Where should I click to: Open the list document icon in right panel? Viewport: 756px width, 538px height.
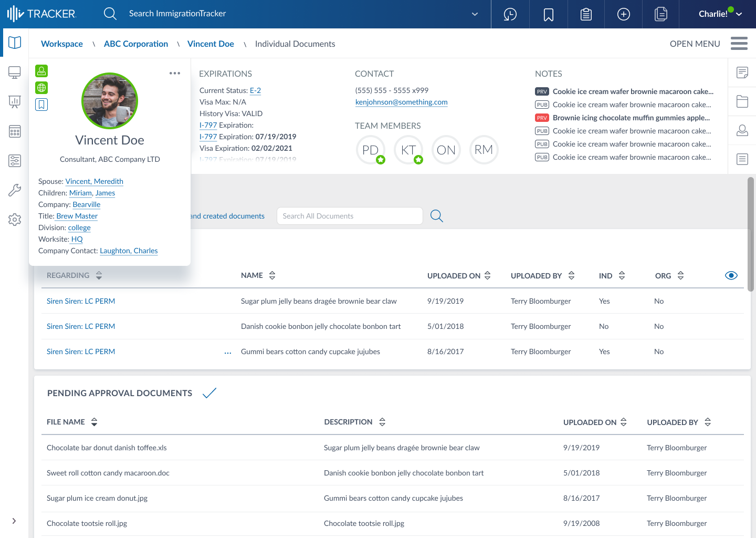tap(742, 159)
